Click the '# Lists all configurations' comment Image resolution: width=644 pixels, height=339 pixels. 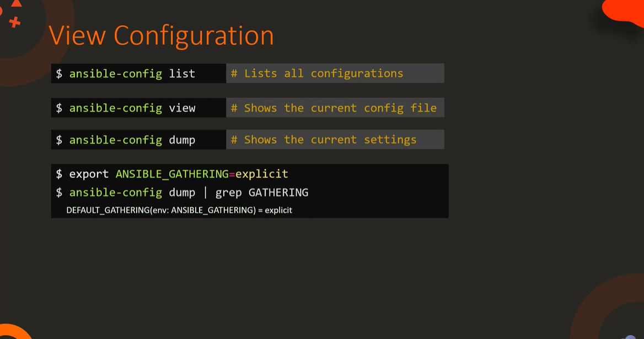[317, 73]
